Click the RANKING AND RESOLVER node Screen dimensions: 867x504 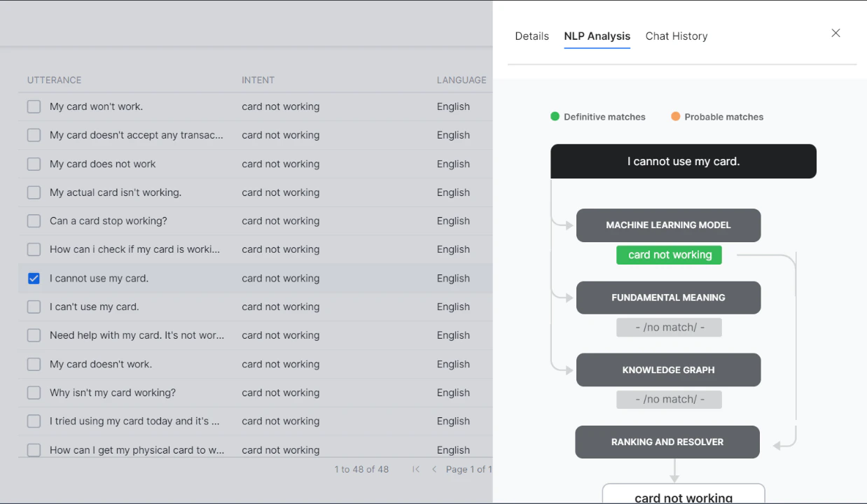click(x=667, y=442)
